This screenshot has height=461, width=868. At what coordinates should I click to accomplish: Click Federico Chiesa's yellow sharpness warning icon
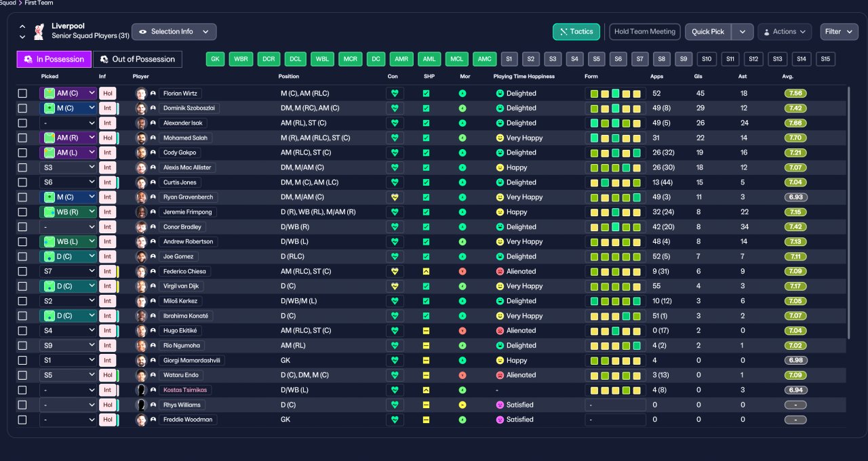tap(426, 271)
